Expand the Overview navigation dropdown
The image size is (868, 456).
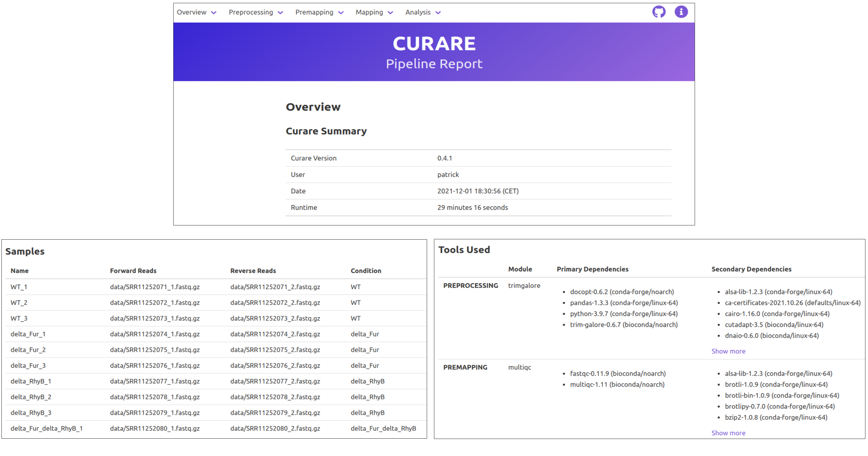pyautogui.click(x=214, y=12)
